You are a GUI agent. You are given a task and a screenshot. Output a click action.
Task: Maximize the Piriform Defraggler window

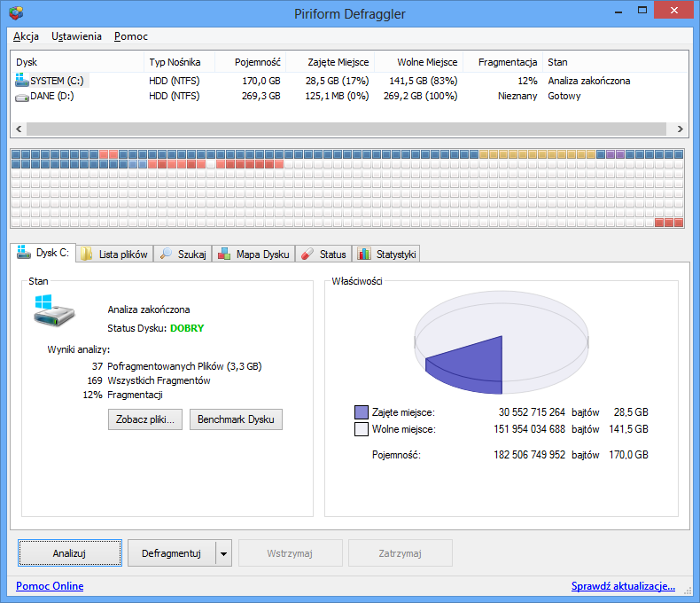point(642,11)
